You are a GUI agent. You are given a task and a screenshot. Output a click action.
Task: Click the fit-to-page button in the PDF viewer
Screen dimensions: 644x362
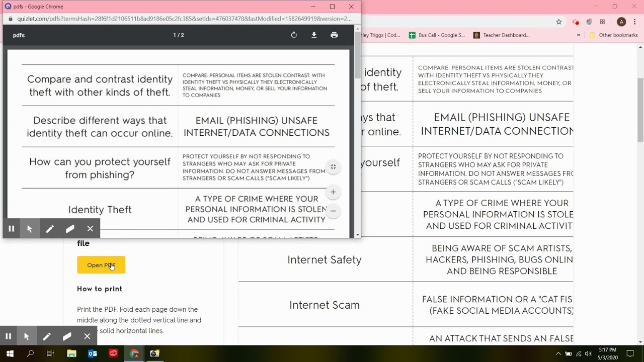(x=333, y=167)
